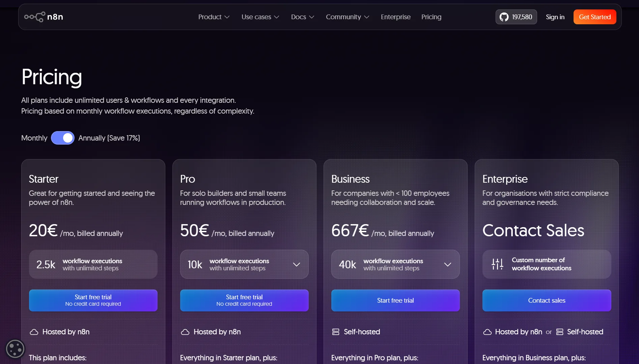The image size is (639, 364).
Task: Expand the Use cases menu
Action: pos(260,17)
